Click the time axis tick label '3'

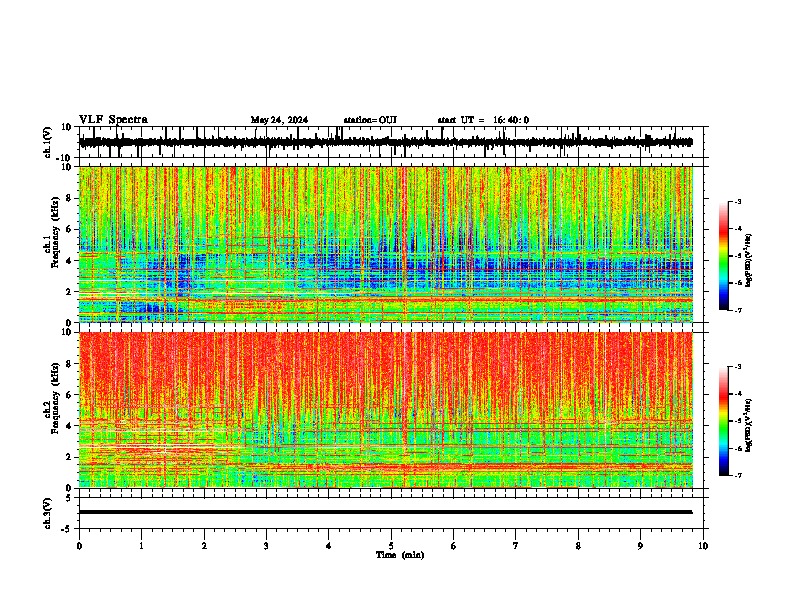coord(266,546)
